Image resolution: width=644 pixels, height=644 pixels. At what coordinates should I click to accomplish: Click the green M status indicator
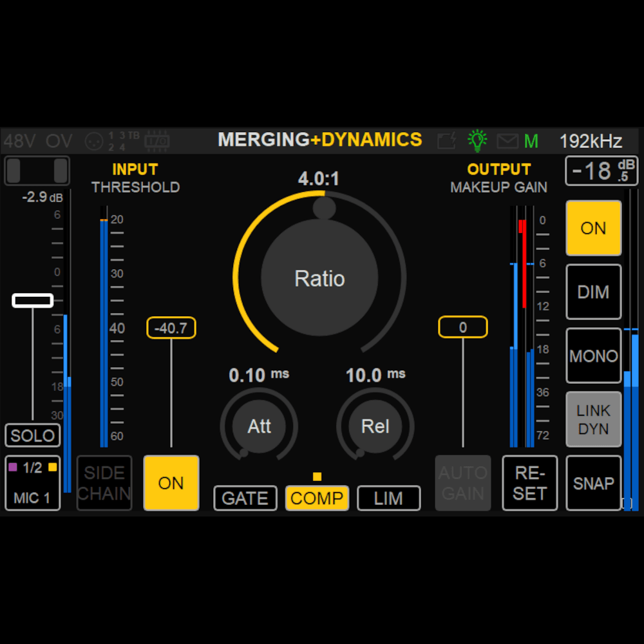click(531, 140)
